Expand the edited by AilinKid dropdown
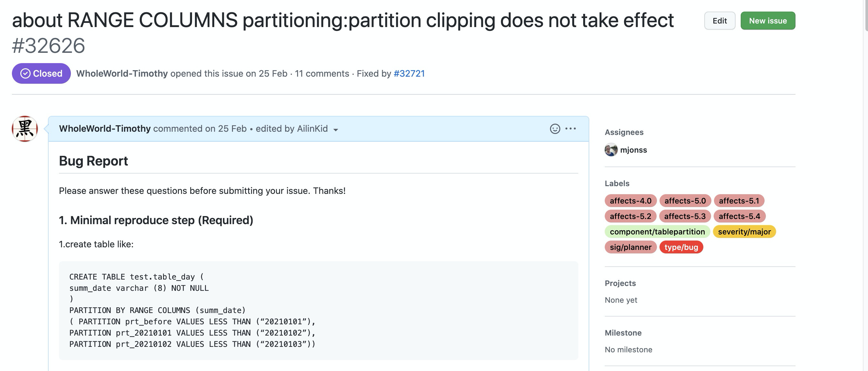 [x=335, y=129]
